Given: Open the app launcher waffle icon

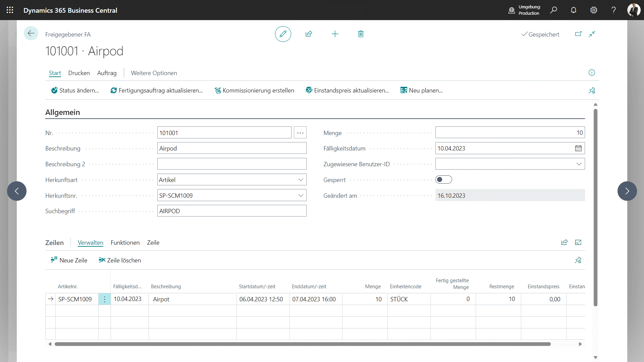Looking at the screenshot, I should (10, 10).
